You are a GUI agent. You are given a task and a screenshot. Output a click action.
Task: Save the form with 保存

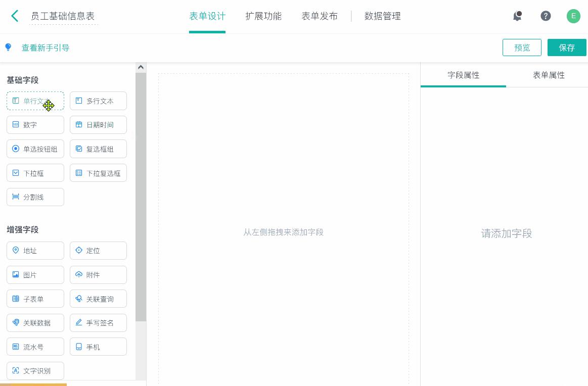tap(567, 47)
